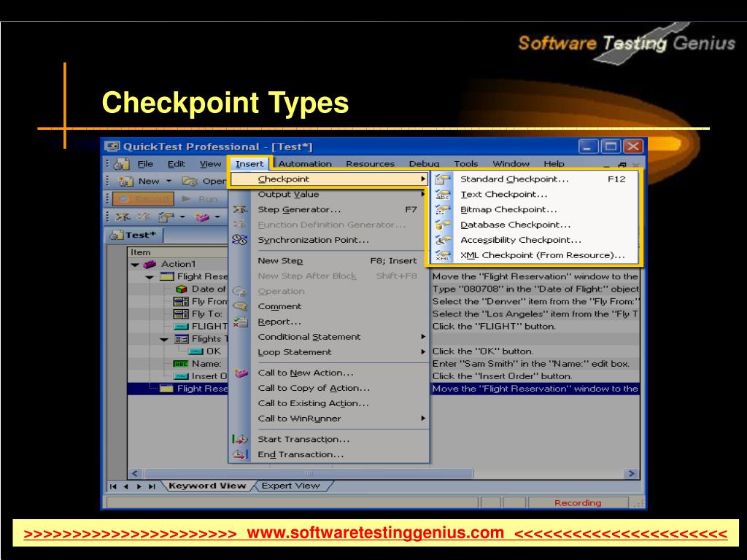Click the Report icon in Insert menu
Viewport: 747px width, 560px height.
240,322
